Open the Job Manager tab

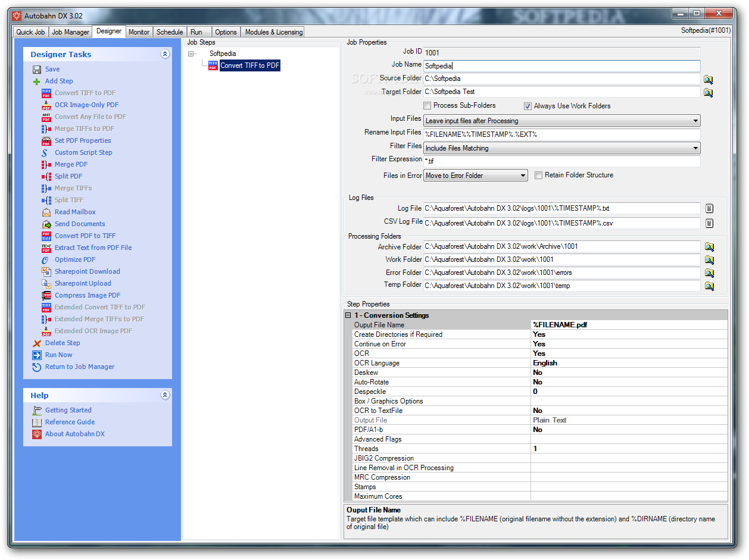70,32
